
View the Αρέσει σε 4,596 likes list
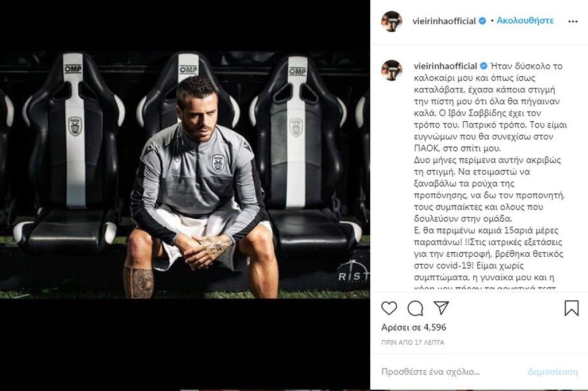click(x=413, y=327)
